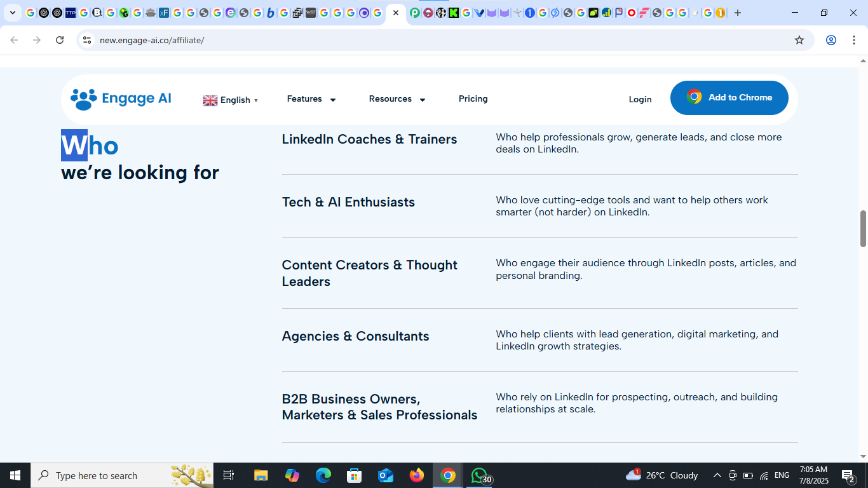Go forward to next page

37,40
